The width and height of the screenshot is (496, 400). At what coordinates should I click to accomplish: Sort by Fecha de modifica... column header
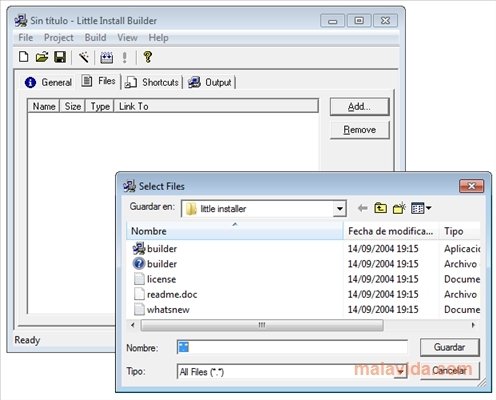[x=391, y=231]
